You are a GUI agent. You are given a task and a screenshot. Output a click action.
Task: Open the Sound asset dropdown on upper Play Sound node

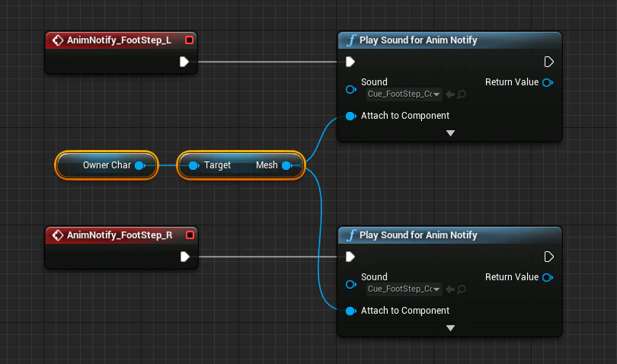point(404,94)
